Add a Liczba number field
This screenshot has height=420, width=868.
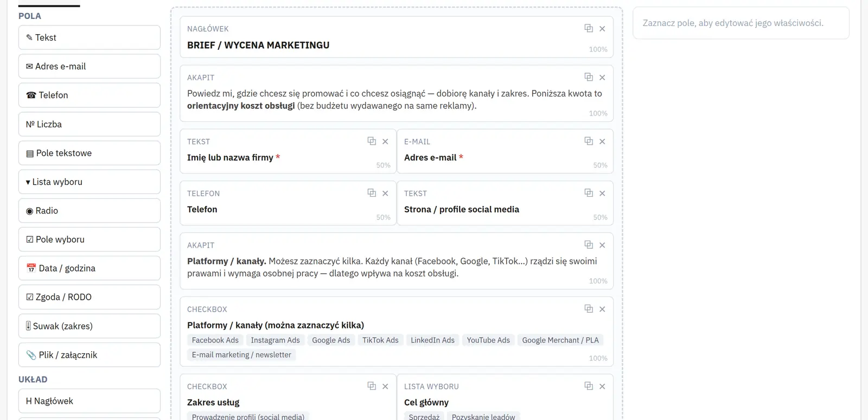pos(90,124)
